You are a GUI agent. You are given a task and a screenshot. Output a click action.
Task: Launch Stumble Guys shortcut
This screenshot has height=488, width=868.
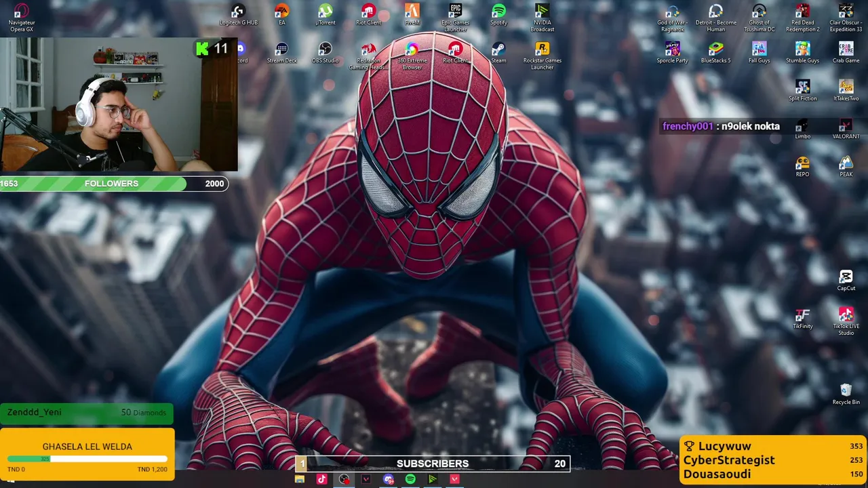[x=803, y=53]
